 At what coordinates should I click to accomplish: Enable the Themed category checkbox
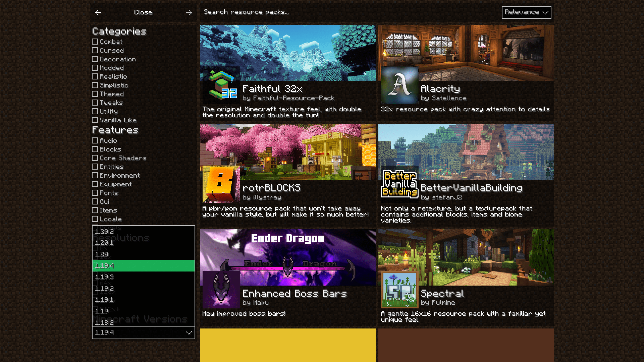click(95, 94)
